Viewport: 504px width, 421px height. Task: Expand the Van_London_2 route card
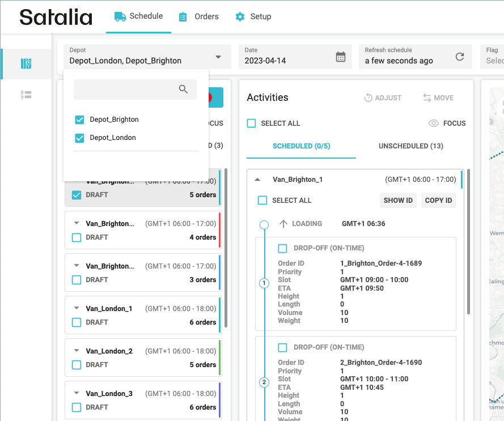point(77,351)
